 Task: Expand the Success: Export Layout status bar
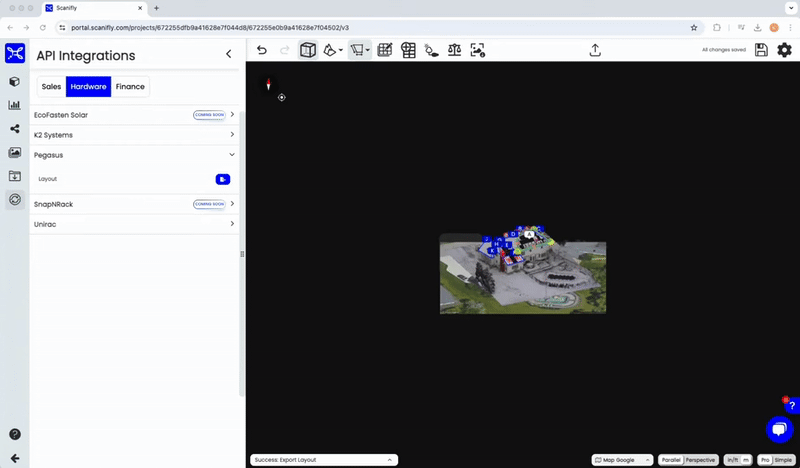[x=324, y=460]
